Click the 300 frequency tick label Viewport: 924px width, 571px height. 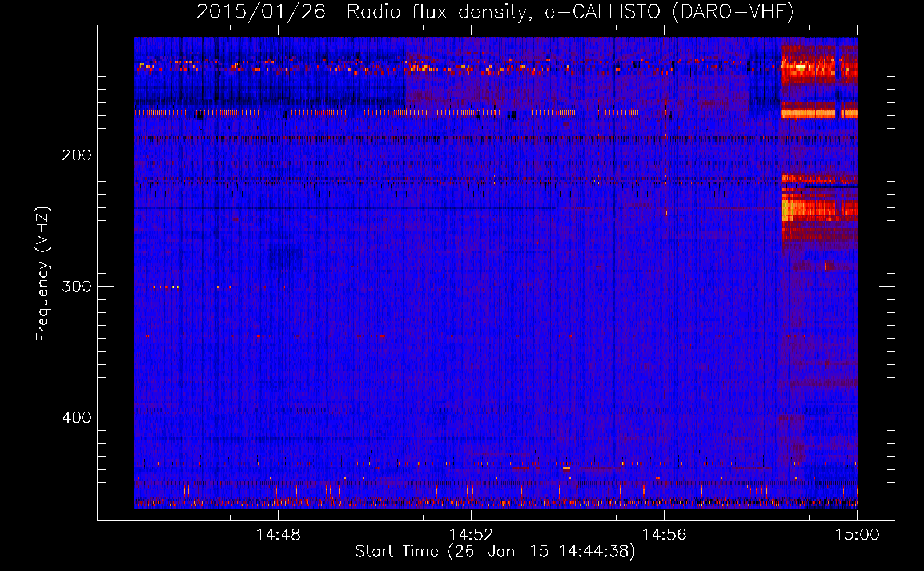click(x=77, y=286)
